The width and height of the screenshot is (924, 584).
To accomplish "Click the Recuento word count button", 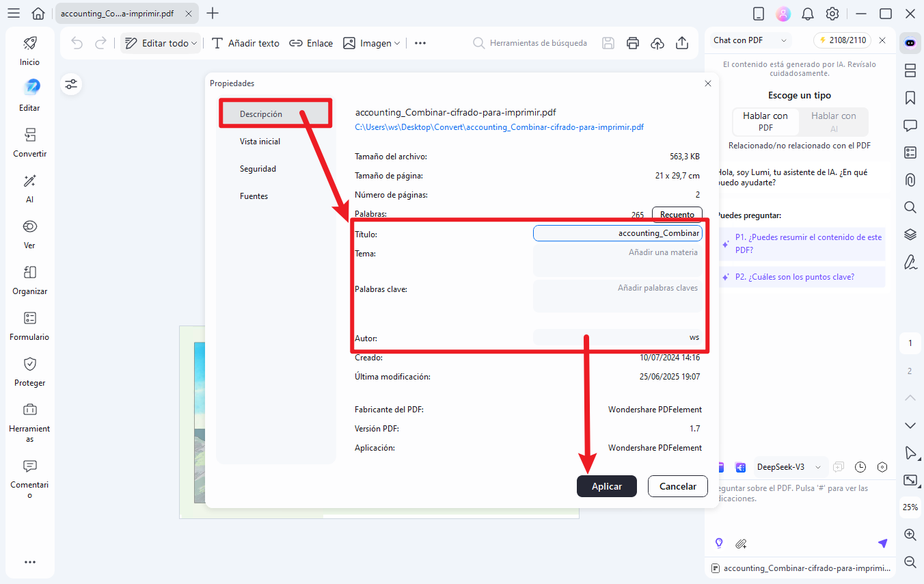I will [677, 215].
